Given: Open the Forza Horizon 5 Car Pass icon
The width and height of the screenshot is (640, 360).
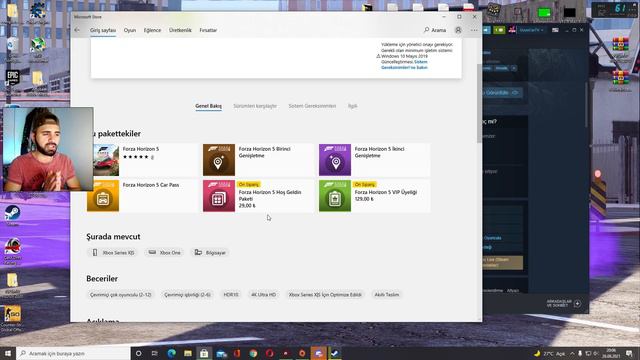Looking at the screenshot, I should coord(103,196).
